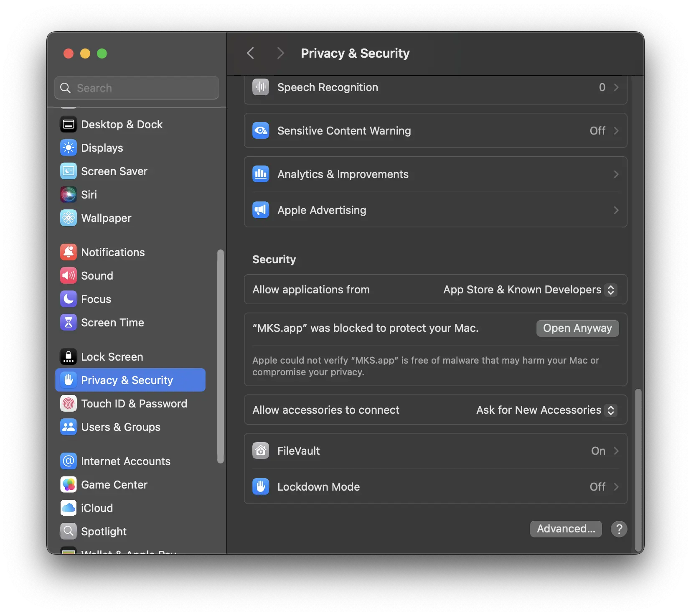Open Apple Advertising row chevron

(x=616, y=210)
